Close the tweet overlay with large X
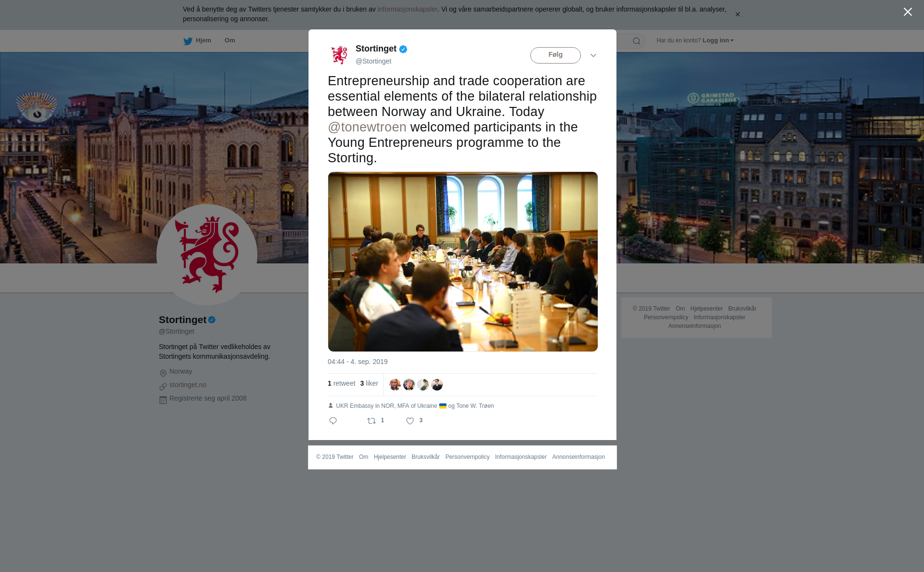Screen dimensions: 924x572 [908, 12]
